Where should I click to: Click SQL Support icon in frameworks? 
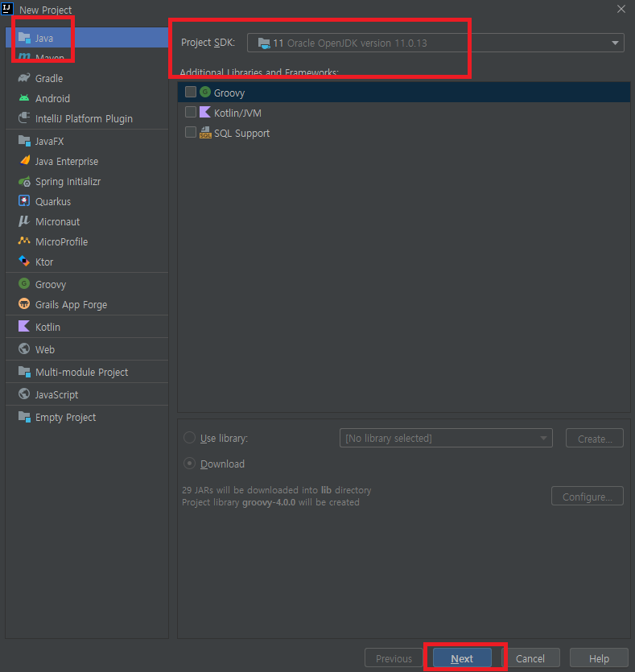[x=206, y=133]
